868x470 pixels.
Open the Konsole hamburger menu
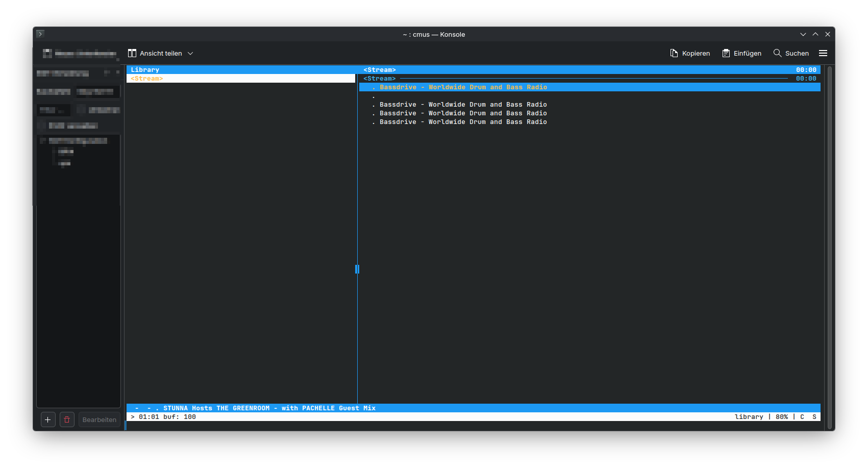click(823, 53)
